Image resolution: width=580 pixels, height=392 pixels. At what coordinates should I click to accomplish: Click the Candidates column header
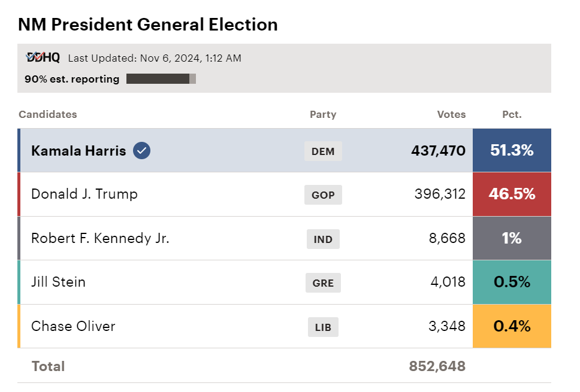point(48,114)
